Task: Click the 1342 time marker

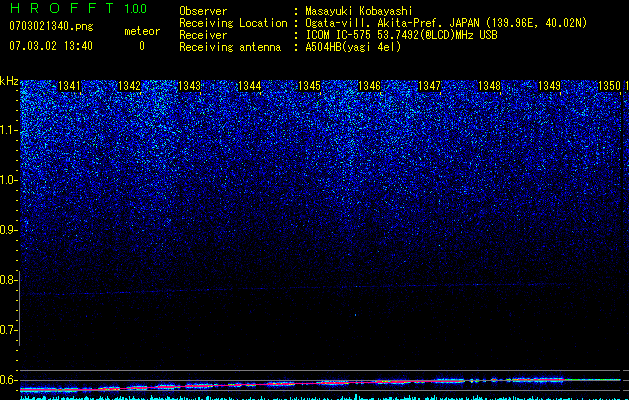Action: tap(130, 86)
